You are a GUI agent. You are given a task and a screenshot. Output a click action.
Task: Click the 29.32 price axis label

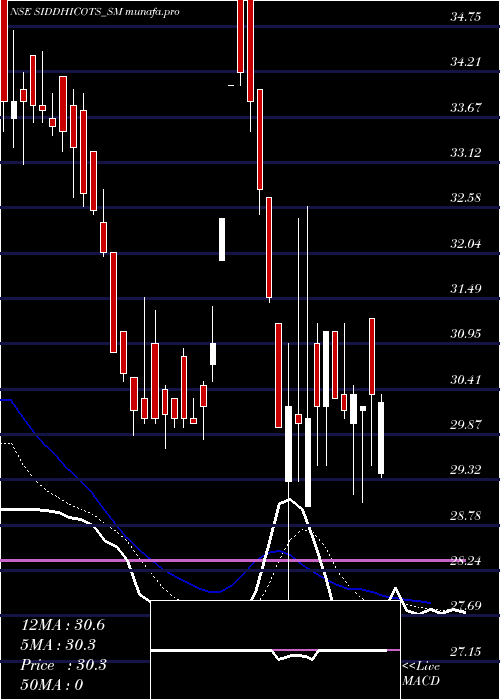466,470
